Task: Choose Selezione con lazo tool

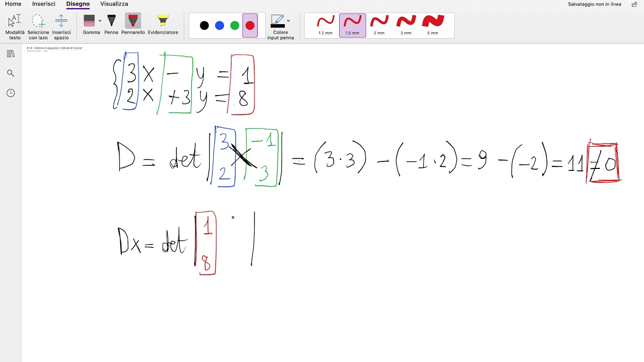Action: tap(38, 27)
